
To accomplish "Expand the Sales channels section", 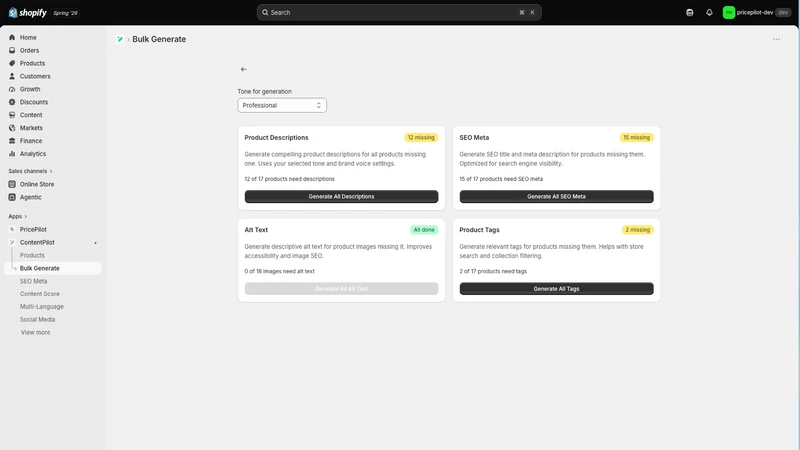I will click(x=31, y=171).
